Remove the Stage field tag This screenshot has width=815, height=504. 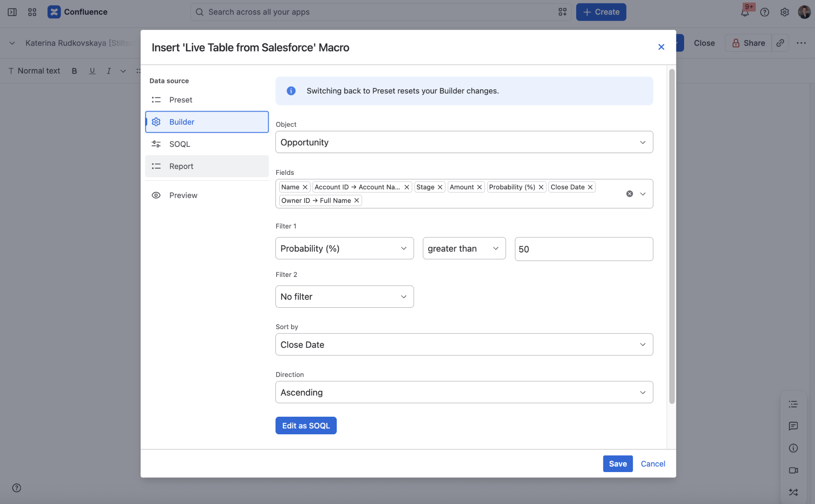click(x=440, y=187)
